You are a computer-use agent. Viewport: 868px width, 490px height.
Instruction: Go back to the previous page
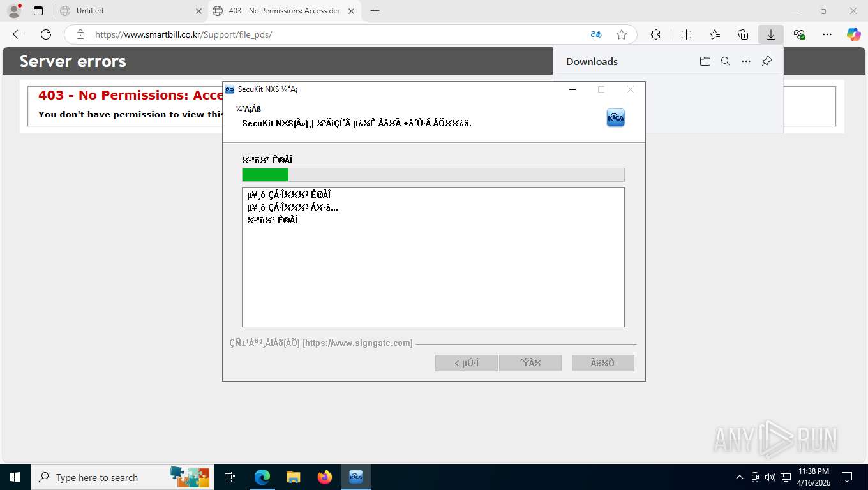[x=18, y=34]
